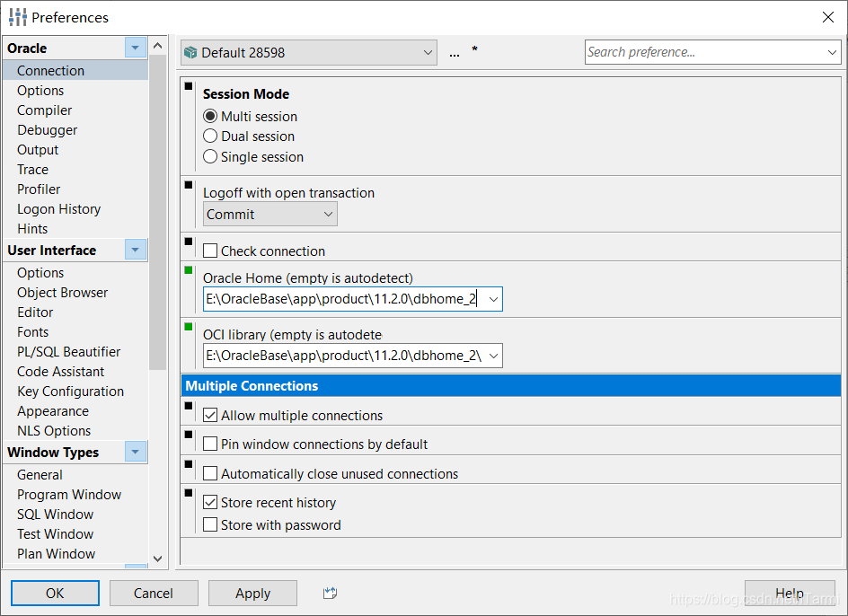The width and height of the screenshot is (848, 616).
Task: Click into the Oracle Home path field
Action: point(345,299)
